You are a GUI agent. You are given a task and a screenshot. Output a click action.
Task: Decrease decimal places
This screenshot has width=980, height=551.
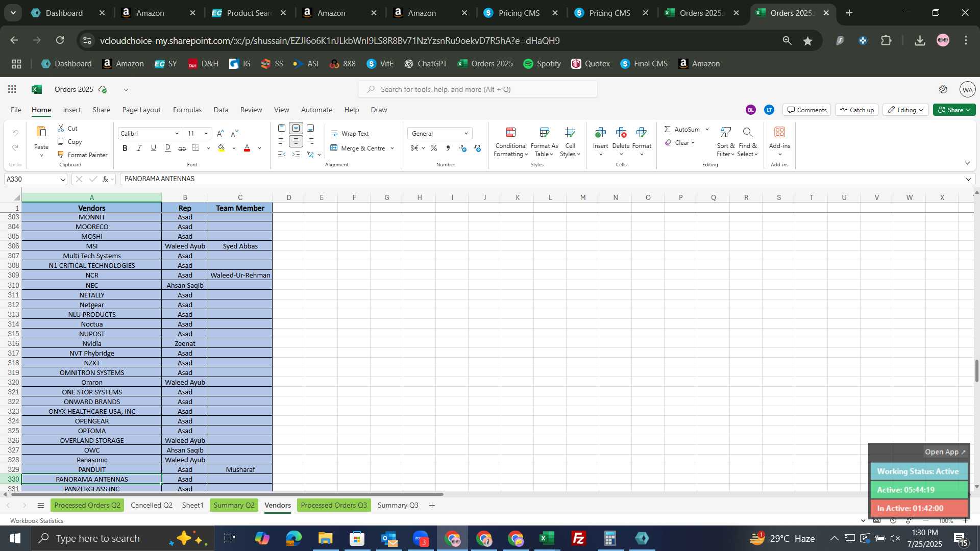(x=478, y=148)
